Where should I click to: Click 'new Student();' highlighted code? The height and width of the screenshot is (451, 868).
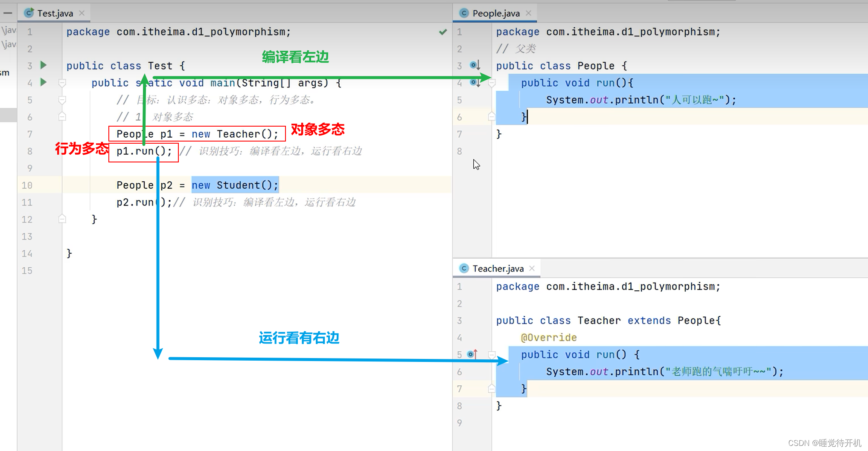[x=235, y=185]
